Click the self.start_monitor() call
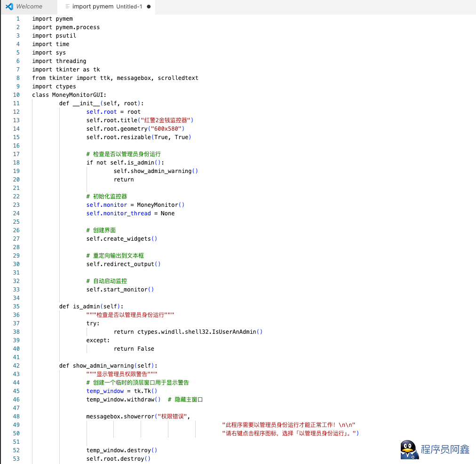The image size is (476, 464). [x=120, y=290]
